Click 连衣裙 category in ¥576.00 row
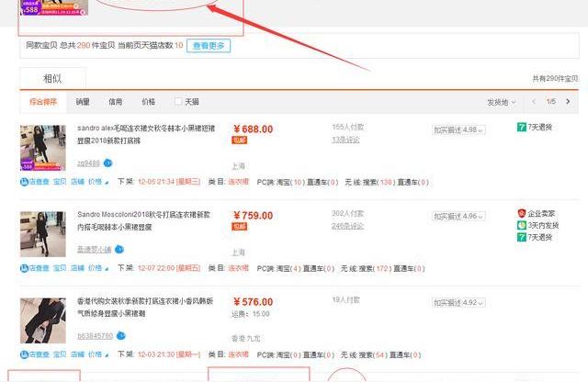 pyautogui.click(x=239, y=354)
